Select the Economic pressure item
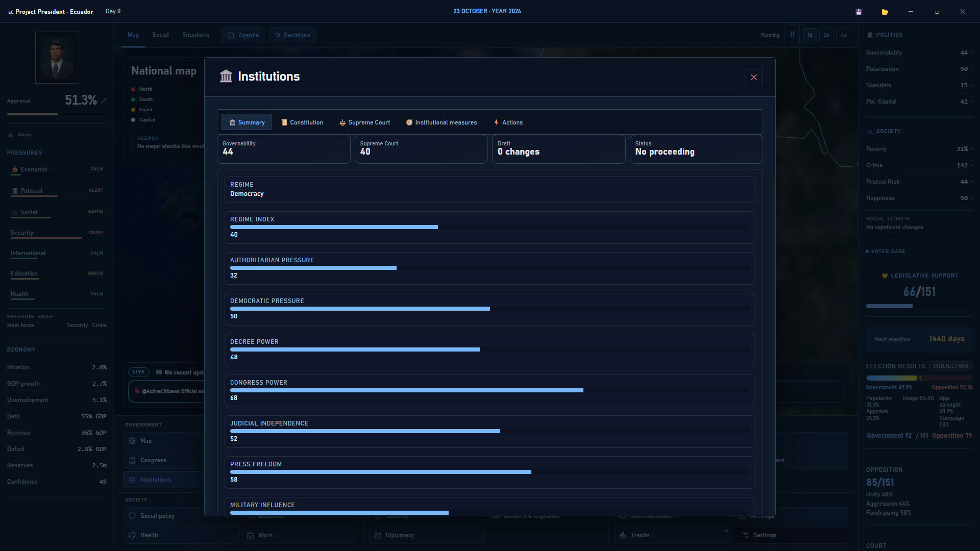This screenshot has width=980, height=551. 57,169
